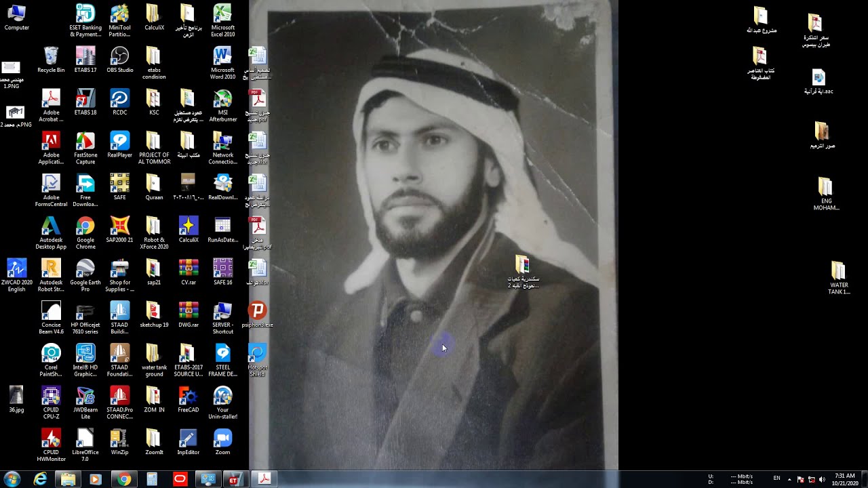Show hidden system tray icons
The image size is (868, 488).
pyautogui.click(x=789, y=479)
